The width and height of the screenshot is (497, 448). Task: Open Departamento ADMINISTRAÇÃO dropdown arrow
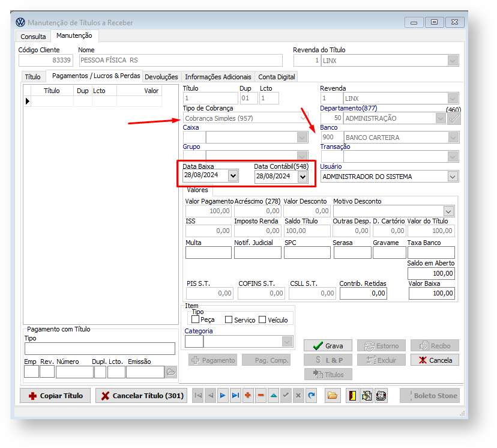[x=440, y=118]
